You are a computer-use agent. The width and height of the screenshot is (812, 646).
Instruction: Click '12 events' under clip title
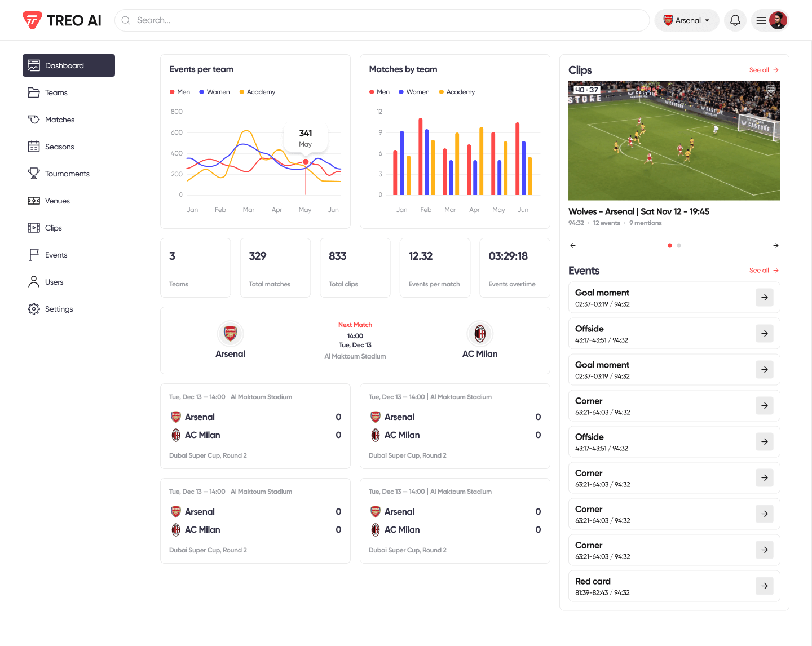pyautogui.click(x=606, y=223)
